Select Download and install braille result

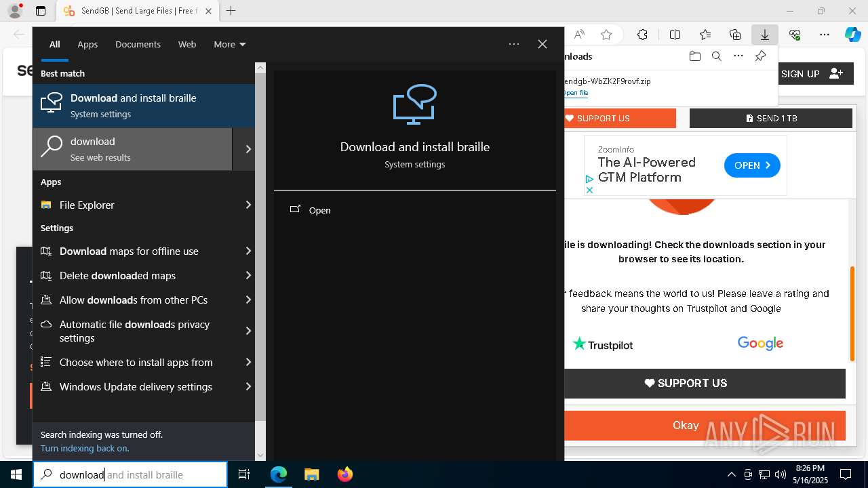pyautogui.click(x=144, y=106)
